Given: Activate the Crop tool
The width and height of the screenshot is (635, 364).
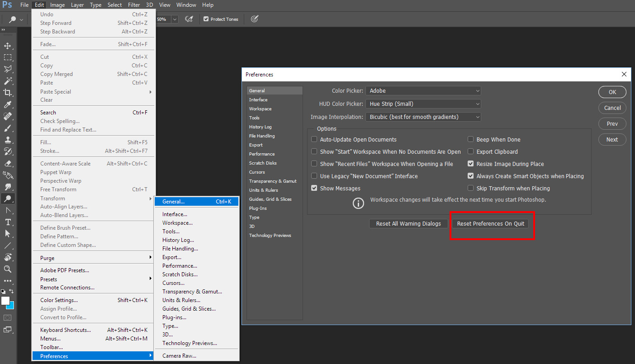Looking at the screenshot, I should coord(8,92).
